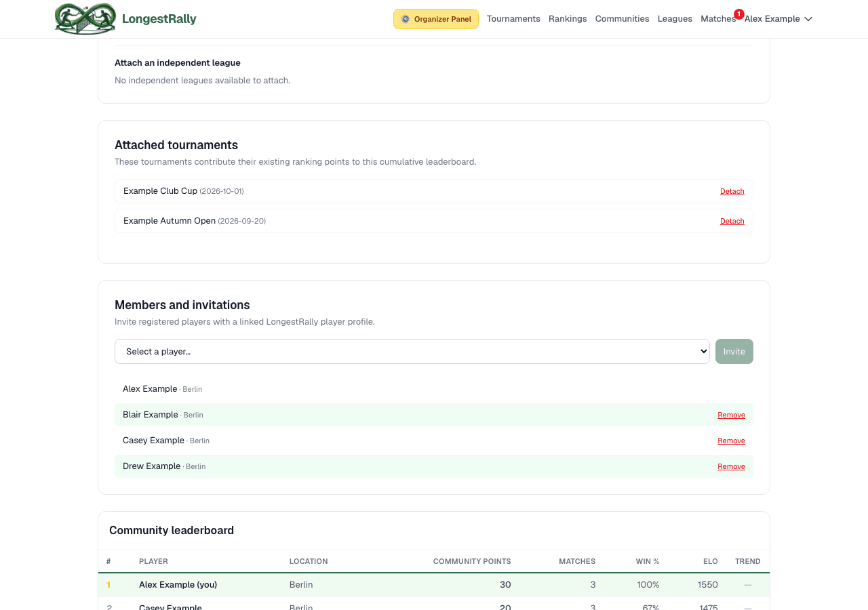The image size is (868, 610).
Task: Navigate to Communities
Action: pos(623,19)
